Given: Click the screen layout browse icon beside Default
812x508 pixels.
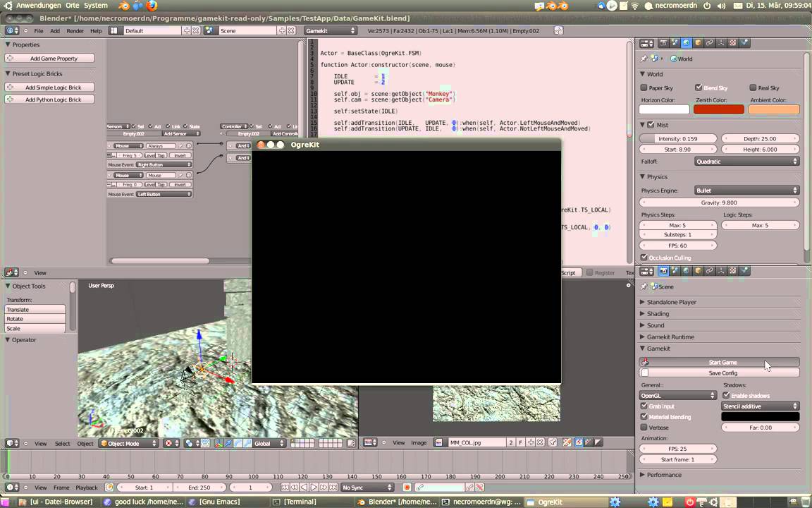Looking at the screenshot, I should pyautogui.click(x=114, y=30).
